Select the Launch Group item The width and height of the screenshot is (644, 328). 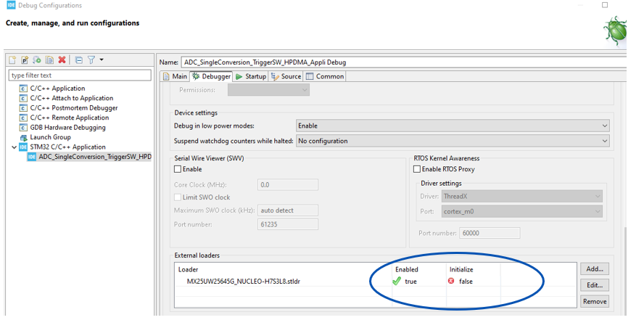click(50, 137)
